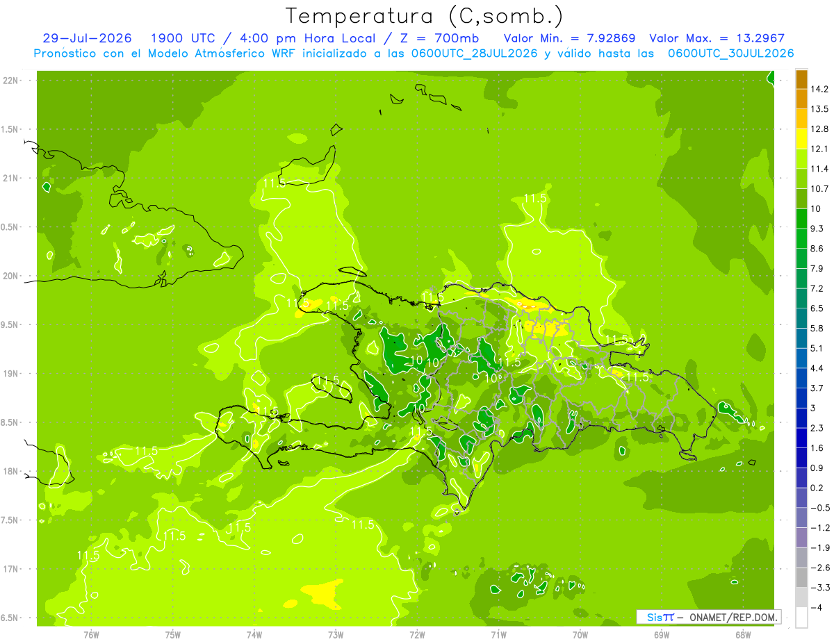
Task: Click the '8.6' colorbar value
Action: 817,248
